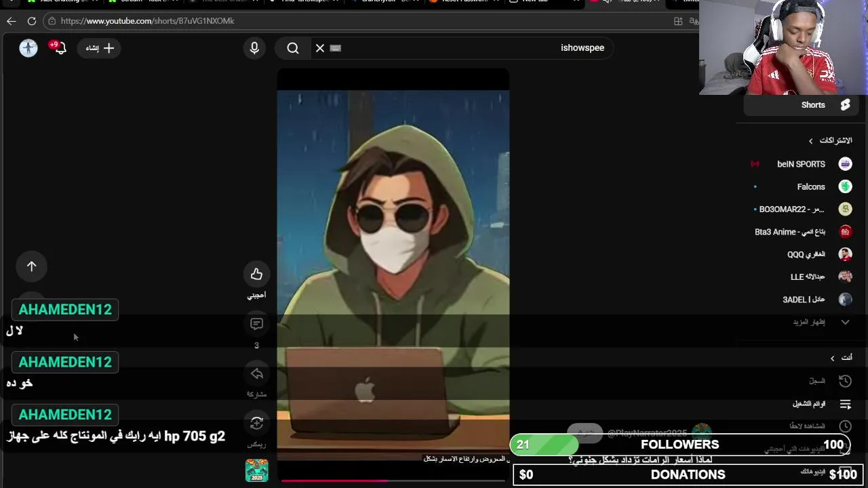This screenshot has height=488, width=868.
Task: Go to previous short with up arrow
Action: tap(31, 266)
